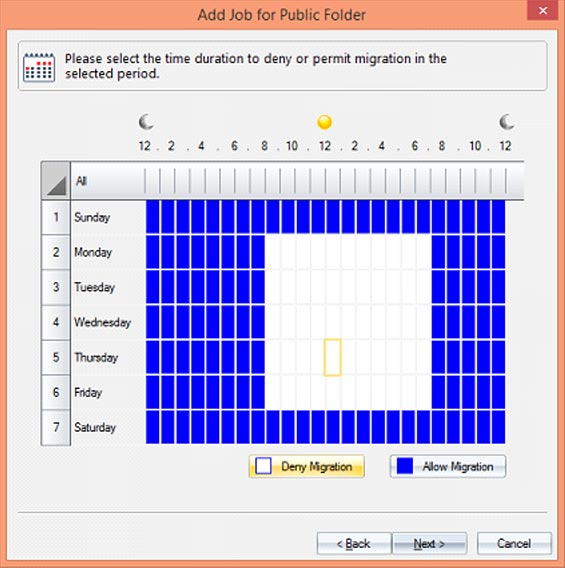This screenshot has height=568, width=565.
Task: Close the Add Job window
Action: [x=543, y=11]
